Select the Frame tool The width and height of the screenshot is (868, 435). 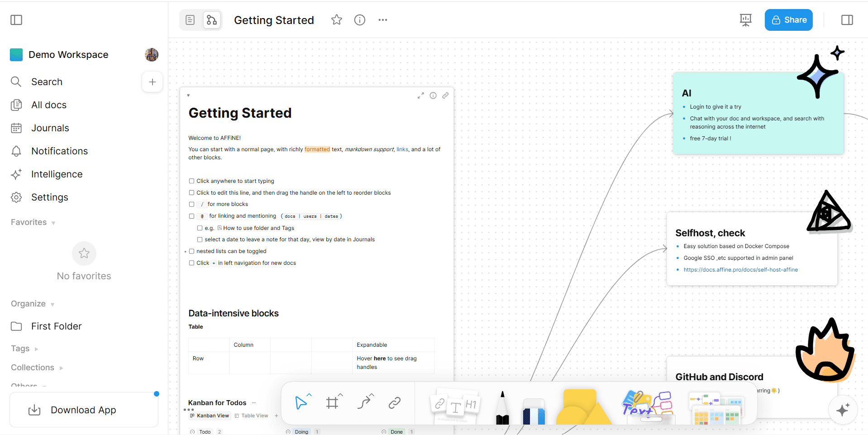point(332,402)
